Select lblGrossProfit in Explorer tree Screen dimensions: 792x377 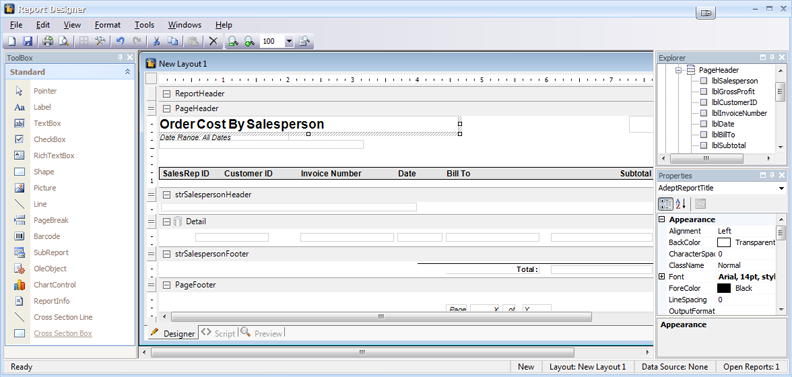point(733,91)
